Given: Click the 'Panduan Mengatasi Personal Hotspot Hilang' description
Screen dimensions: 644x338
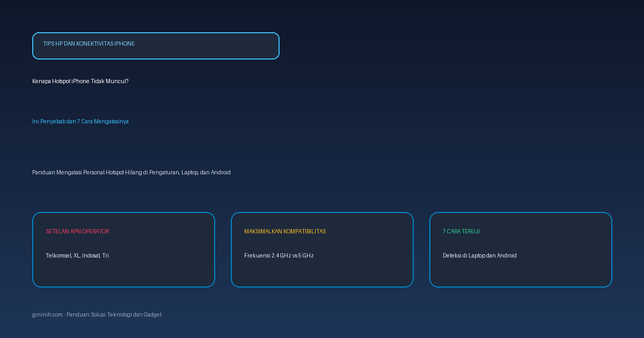Looking at the screenshot, I should (x=131, y=173).
